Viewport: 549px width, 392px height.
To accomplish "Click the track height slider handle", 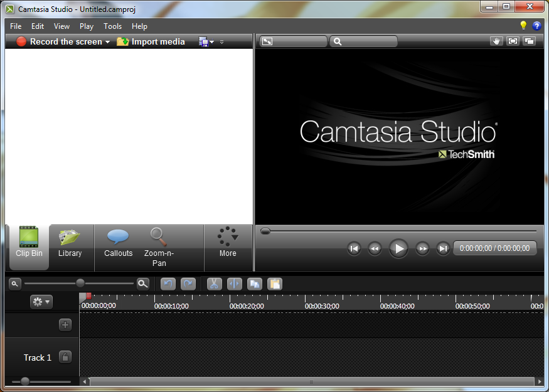I will pos(25,381).
